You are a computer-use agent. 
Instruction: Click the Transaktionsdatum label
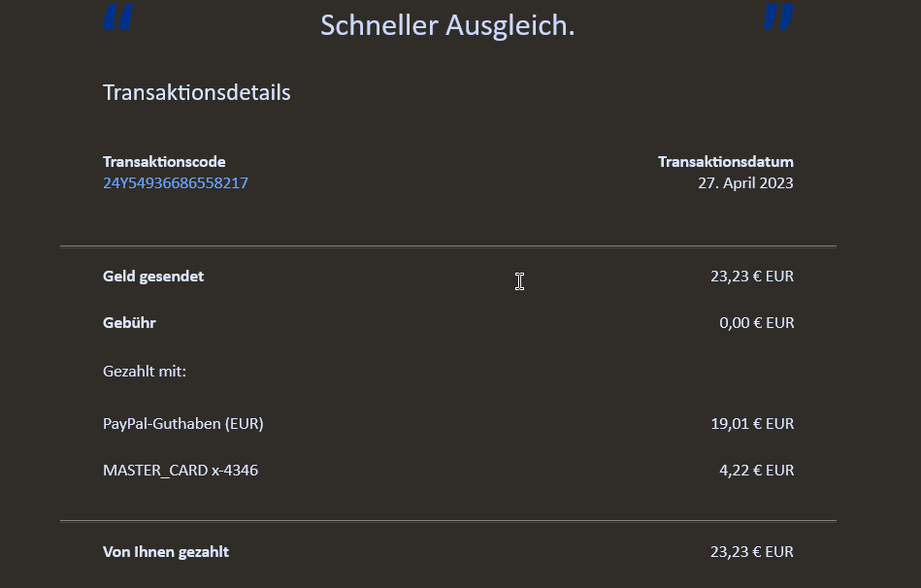click(x=725, y=162)
